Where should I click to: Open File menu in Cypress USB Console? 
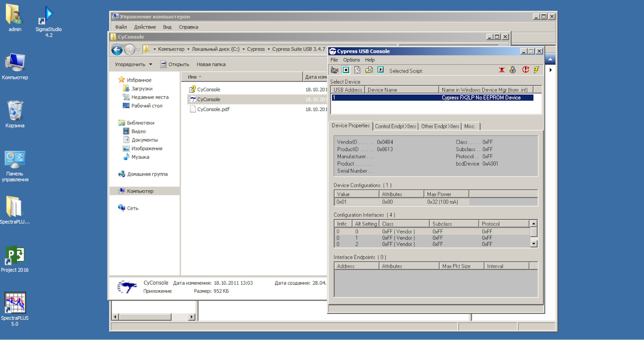pyautogui.click(x=334, y=60)
